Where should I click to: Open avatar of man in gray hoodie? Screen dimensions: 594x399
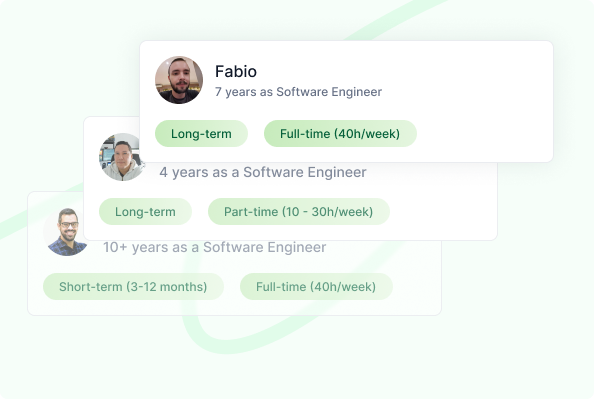click(x=120, y=157)
